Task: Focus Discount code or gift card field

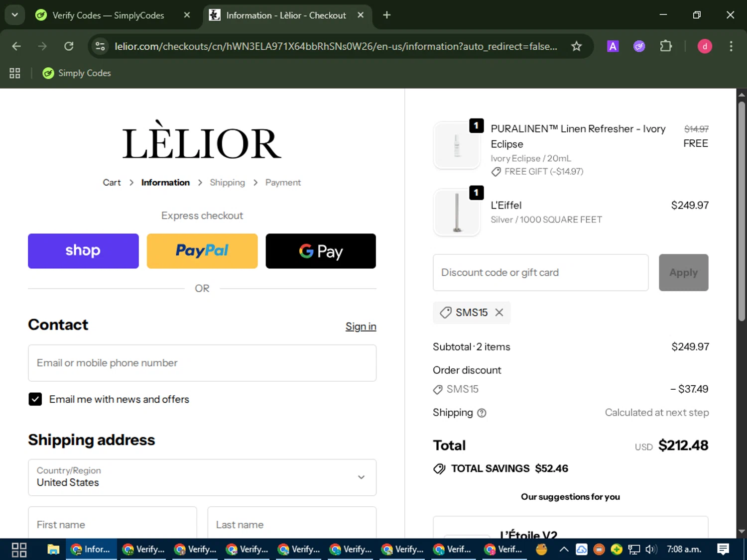Action: pos(541,273)
